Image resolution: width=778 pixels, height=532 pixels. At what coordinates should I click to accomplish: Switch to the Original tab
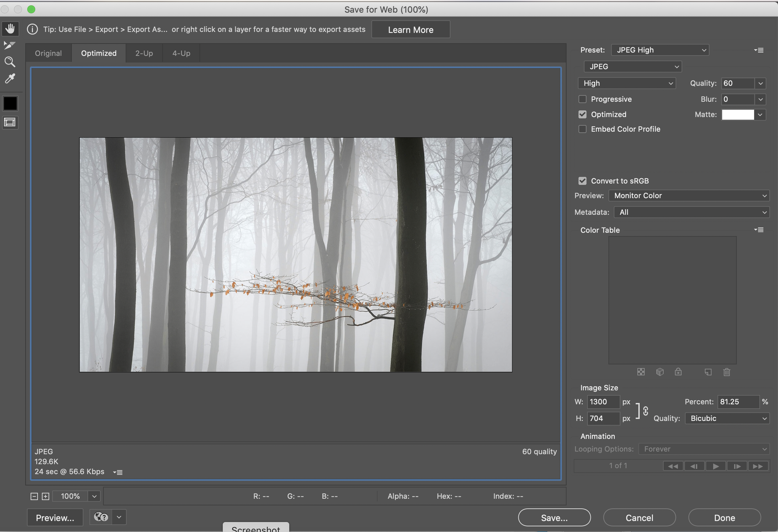[48, 53]
